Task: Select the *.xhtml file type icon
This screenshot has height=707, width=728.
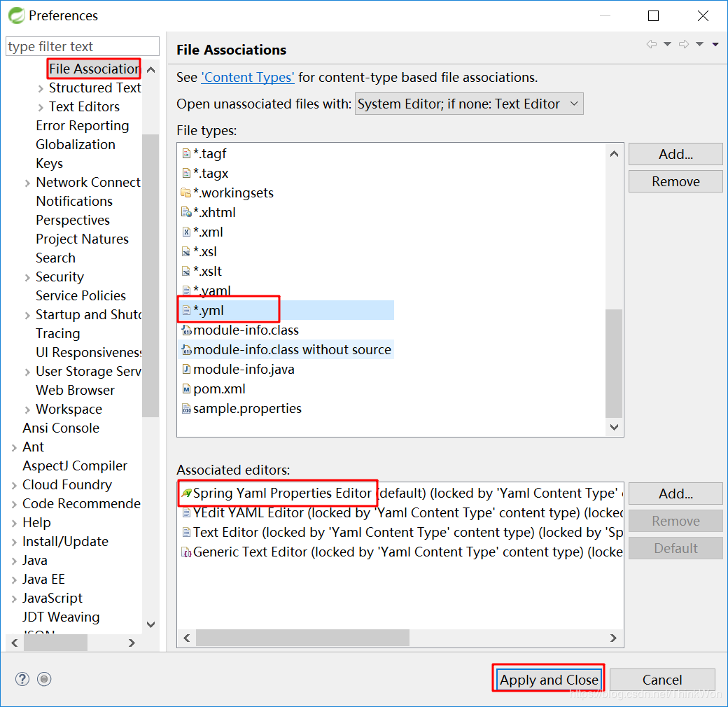Action: [186, 212]
